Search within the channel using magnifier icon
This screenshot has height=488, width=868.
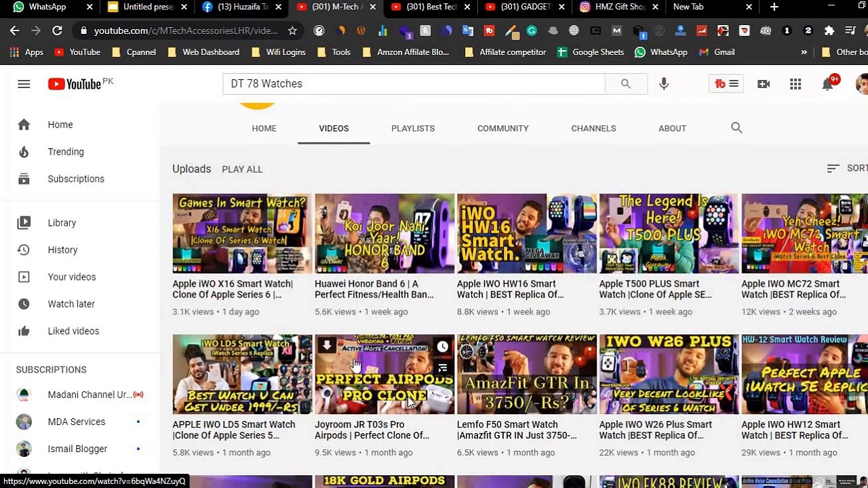coord(736,127)
